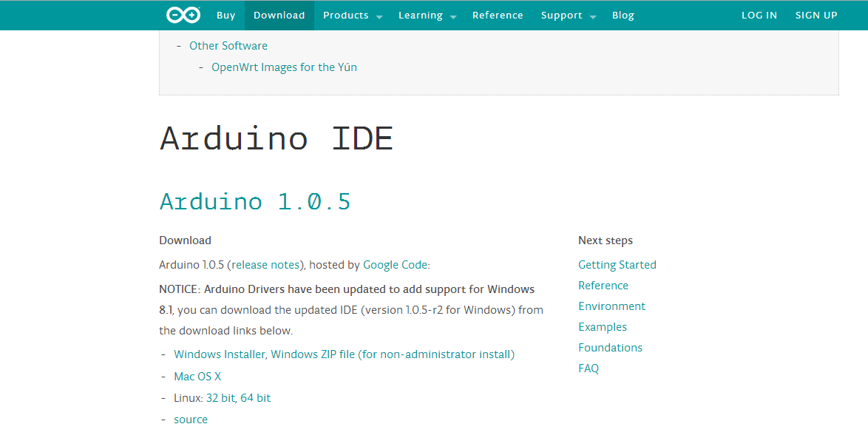This screenshot has height=441, width=868.
Task: Open the FAQ link
Action: (x=589, y=368)
